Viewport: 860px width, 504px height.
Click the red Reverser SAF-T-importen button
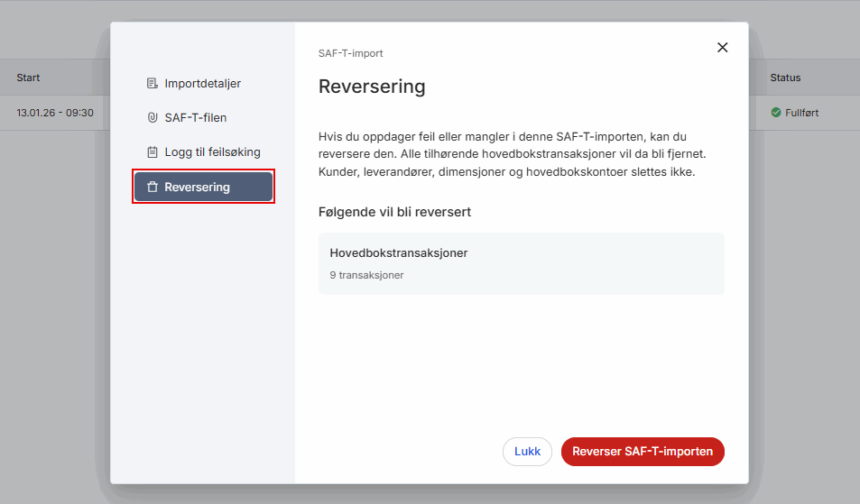pyautogui.click(x=643, y=452)
